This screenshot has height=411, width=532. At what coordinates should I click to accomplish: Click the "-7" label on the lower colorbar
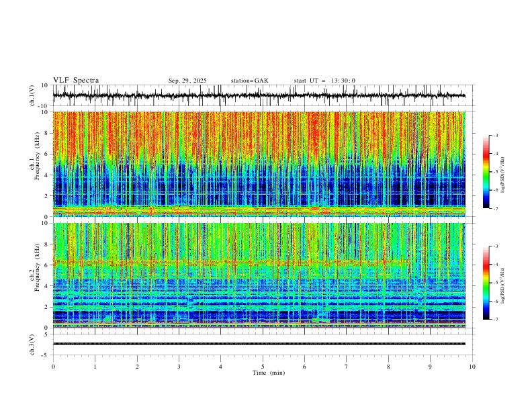point(495,320)
